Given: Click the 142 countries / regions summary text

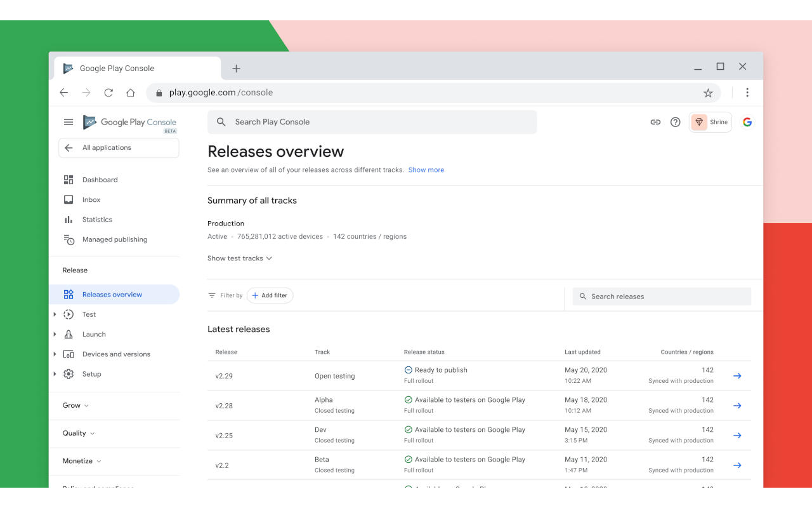Looking at the screenshot, I should click(370, 236).
